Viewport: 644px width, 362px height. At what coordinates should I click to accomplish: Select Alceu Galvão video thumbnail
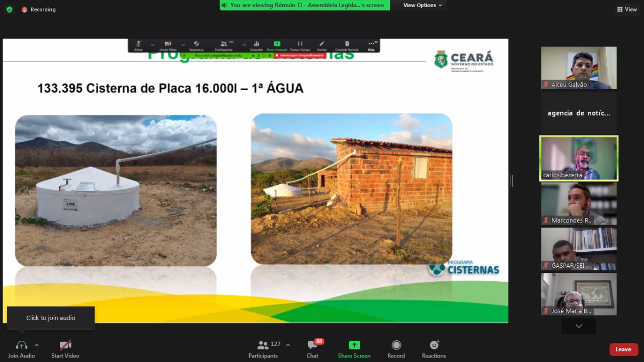(579, 68)
